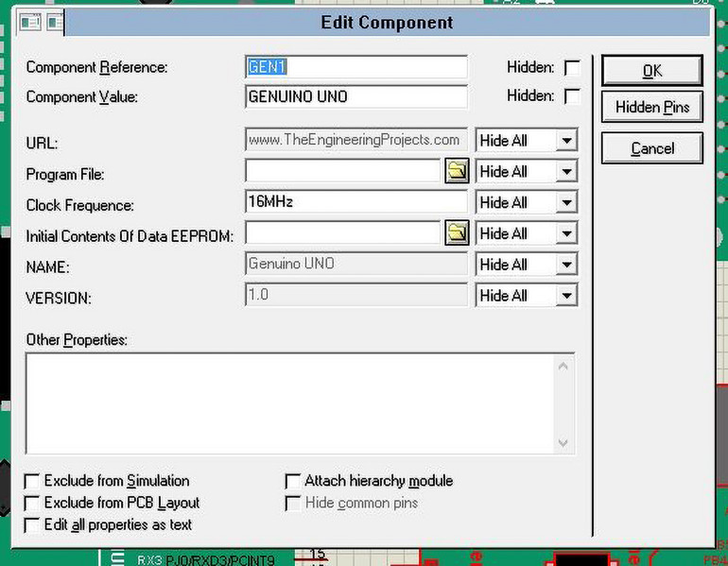Browse for Initial EEPROM contents file

pos(457,233)
